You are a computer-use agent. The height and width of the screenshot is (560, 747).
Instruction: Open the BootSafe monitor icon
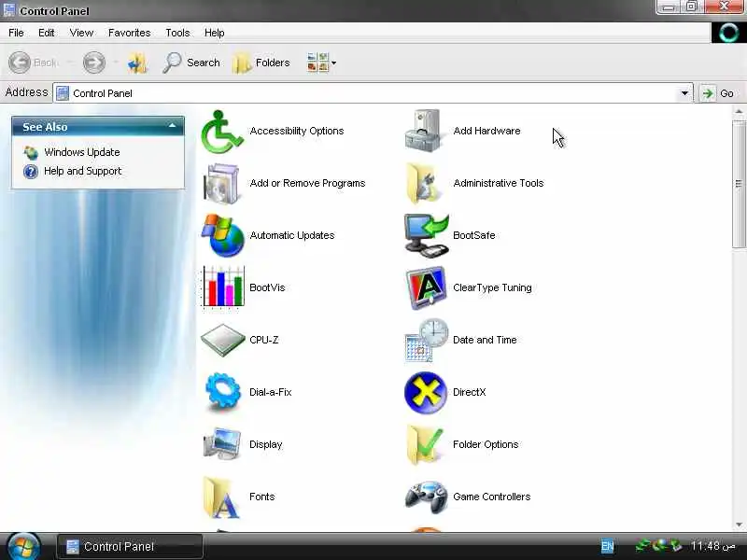click(x=427, y=236)
